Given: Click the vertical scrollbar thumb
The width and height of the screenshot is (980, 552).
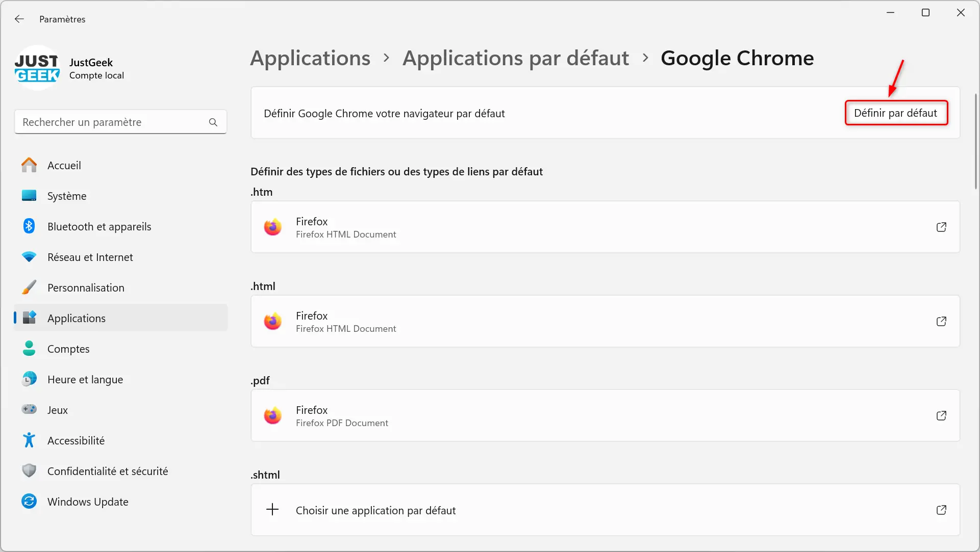Looking at the screenshot, I should click(976, 141).
